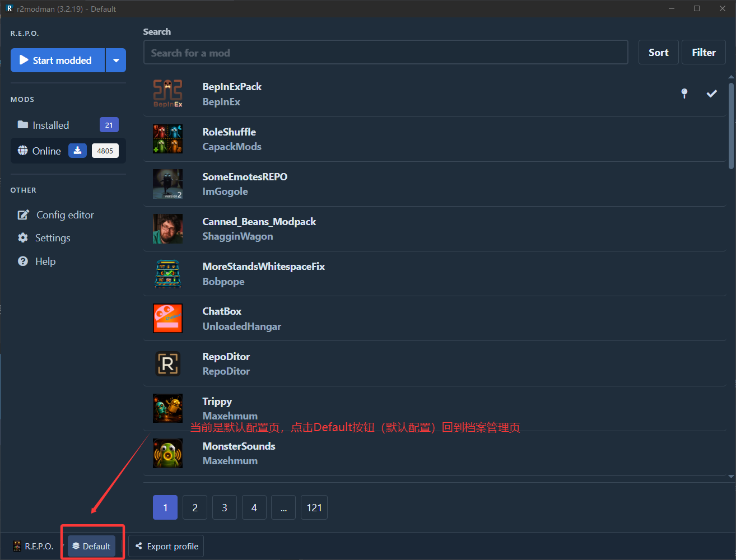The width and height of the screenshot is (736, 560).
Task: Click the RoleShuffle mod icon
Action: point(167,139)
